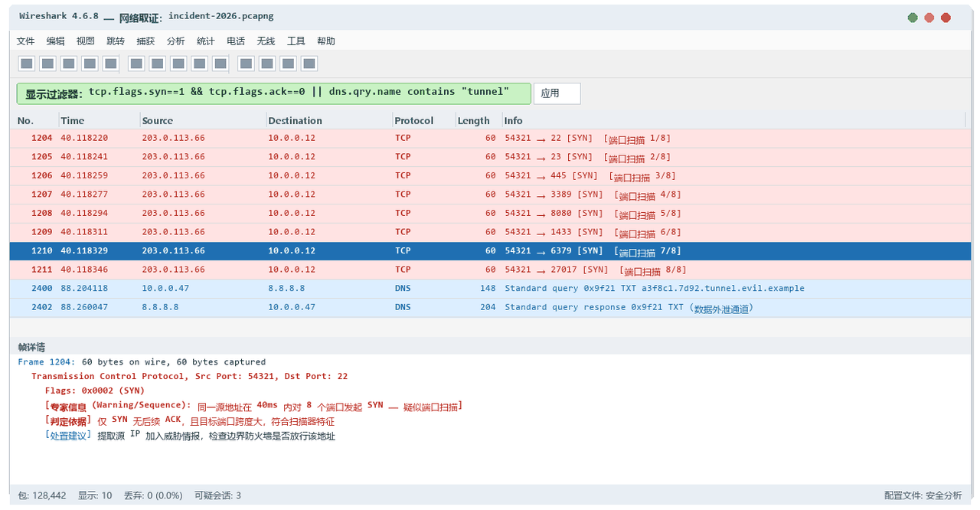Select the 专家信息 warning line
The width and height of the screenshot is (980, 510).
(x=254, y=406)
